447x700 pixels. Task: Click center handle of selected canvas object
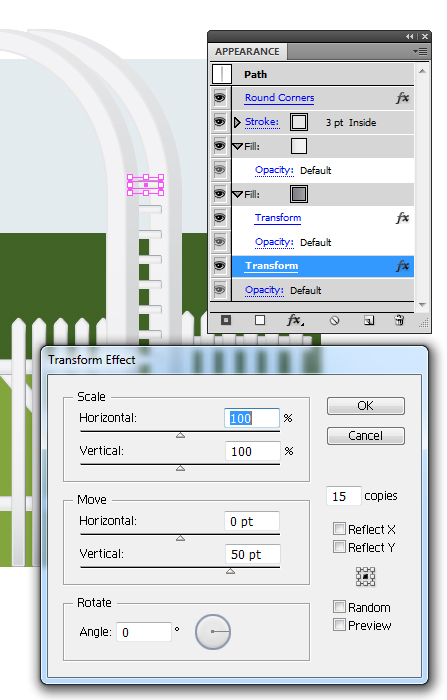[x=146, y=185]
